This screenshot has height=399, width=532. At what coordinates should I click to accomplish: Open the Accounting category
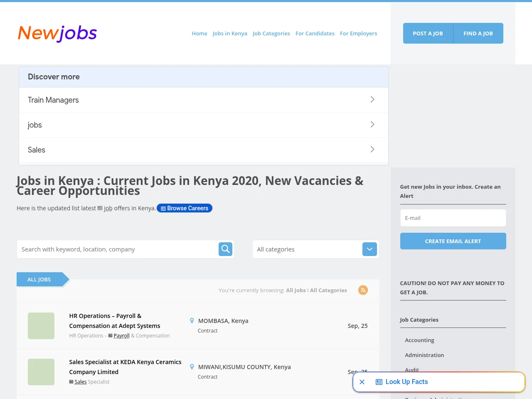[419, 340]
